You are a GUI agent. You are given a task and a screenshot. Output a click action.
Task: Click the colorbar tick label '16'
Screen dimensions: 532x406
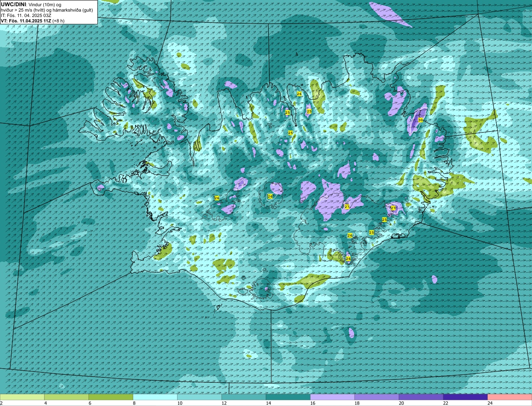tap(313, 403)
